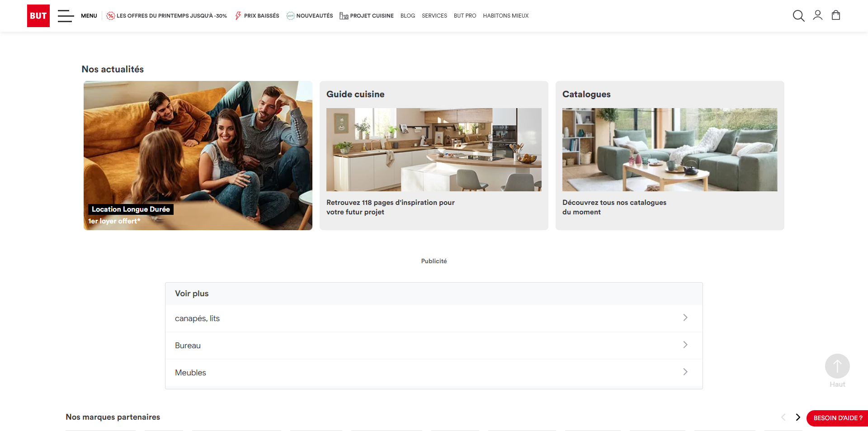This screenshot has height=431, width=868.
Task: Open Projet Cuisine menu item
Action: (x=372, y=16)
